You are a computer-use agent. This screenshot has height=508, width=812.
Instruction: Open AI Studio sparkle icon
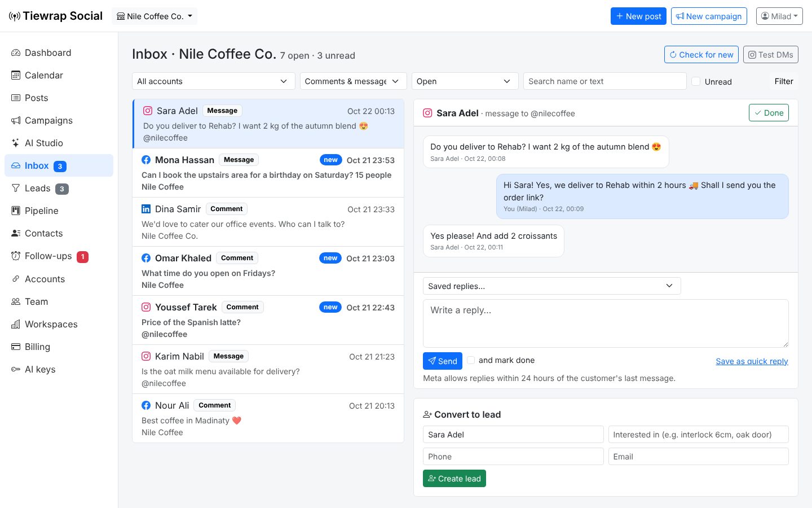coord(16,143)
